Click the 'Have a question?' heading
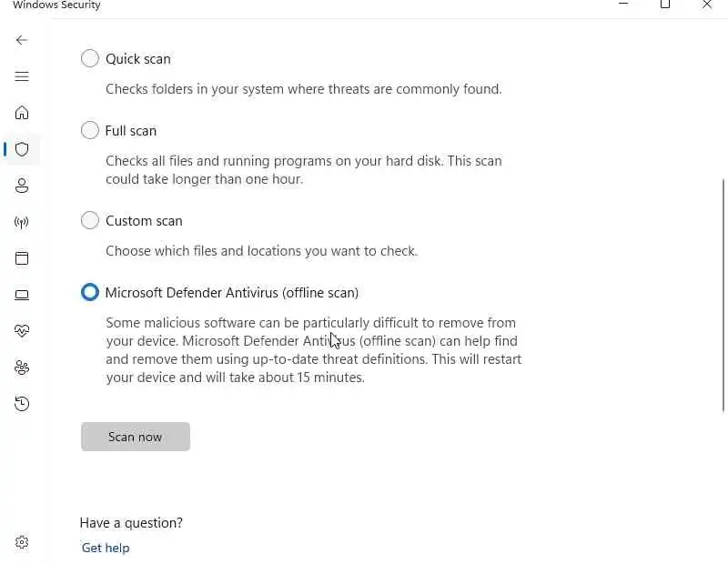This screenshot has width=728, height=564. point(131,523)
